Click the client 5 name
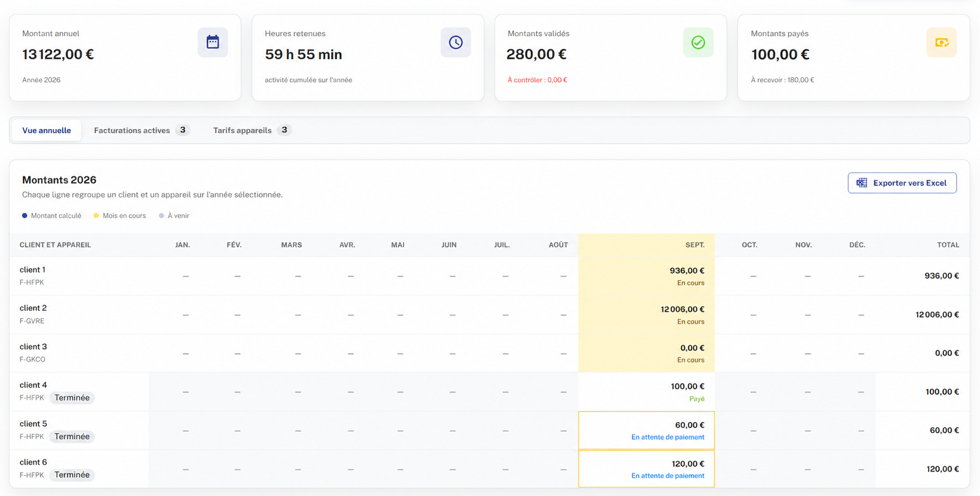The image size is (980, 496). coord(33,424)
